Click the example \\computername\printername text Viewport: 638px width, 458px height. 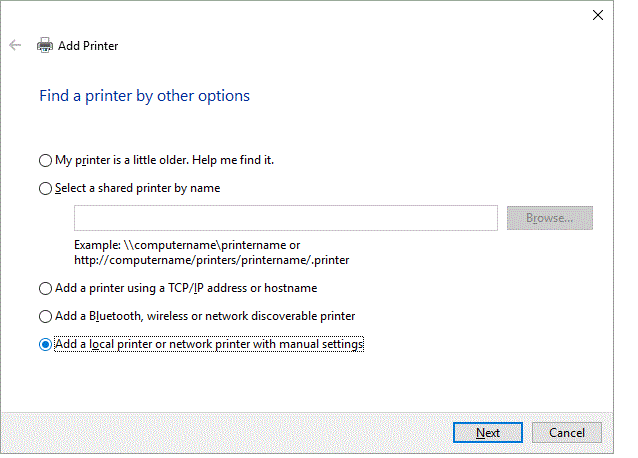coord(187,244)
